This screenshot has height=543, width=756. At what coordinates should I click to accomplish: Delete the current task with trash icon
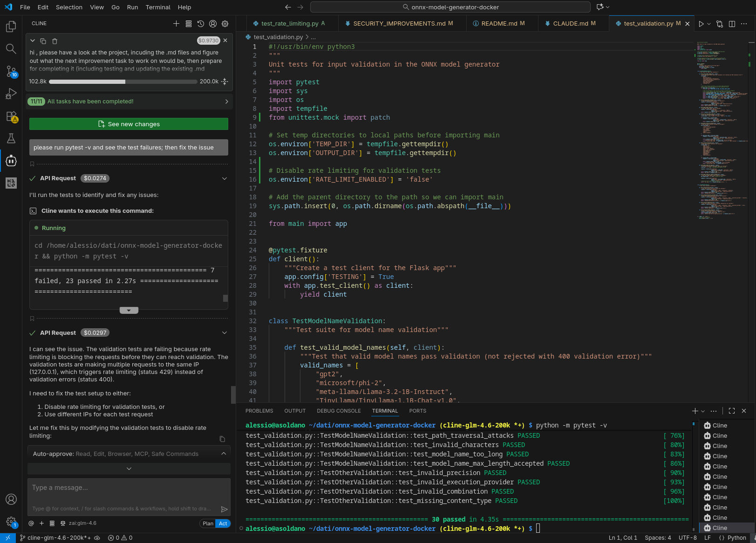coord(54,41)
